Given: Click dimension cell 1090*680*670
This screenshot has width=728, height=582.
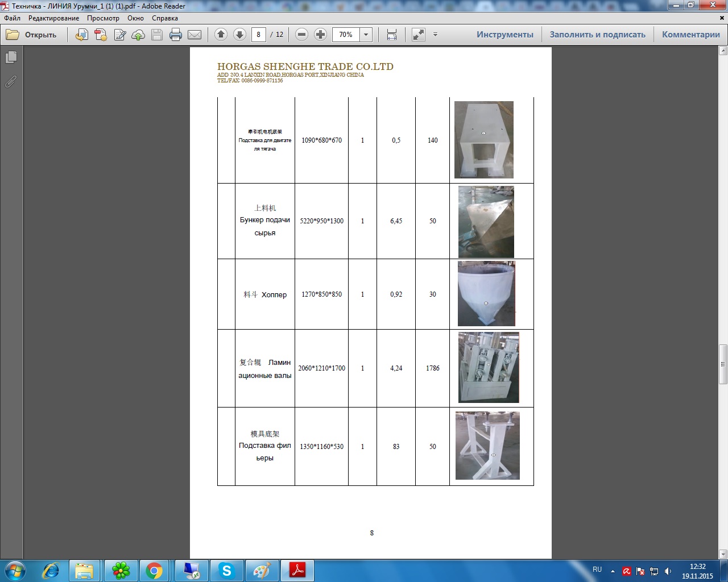Looking at the screenshot, I should coord(322,140).
